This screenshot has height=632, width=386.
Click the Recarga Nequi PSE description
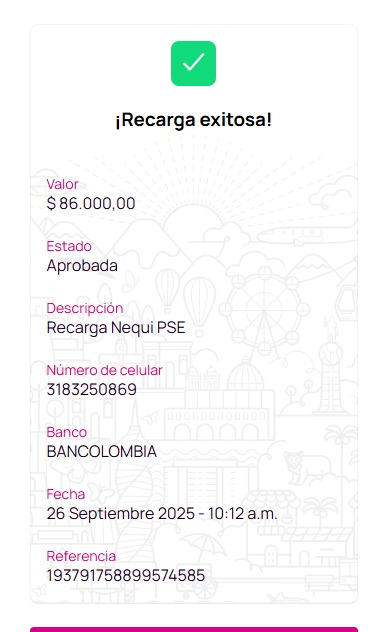[x=116, y=328]
